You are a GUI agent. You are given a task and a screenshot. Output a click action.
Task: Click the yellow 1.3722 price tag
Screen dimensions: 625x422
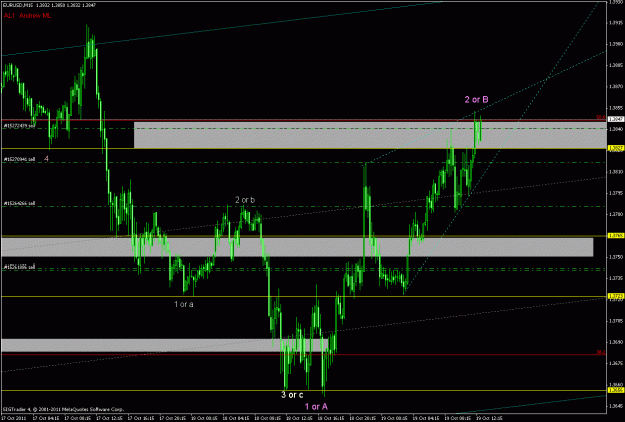pyautogui.click(x=615, y=296)
